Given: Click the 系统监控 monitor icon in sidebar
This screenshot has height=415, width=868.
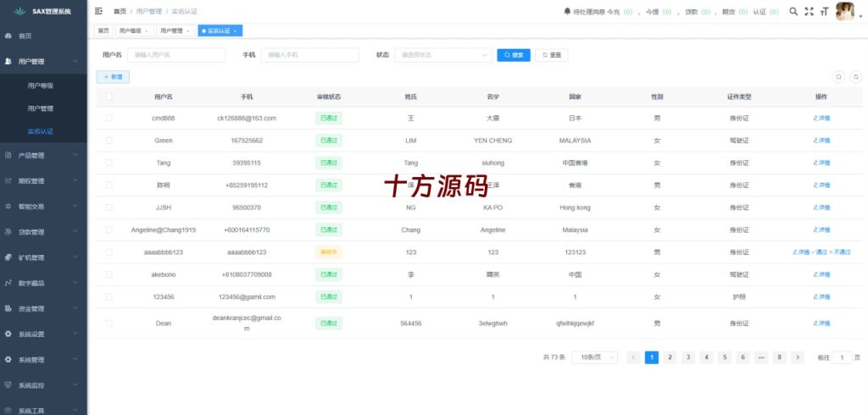Looking at the screenshot, I should point(8,385).
